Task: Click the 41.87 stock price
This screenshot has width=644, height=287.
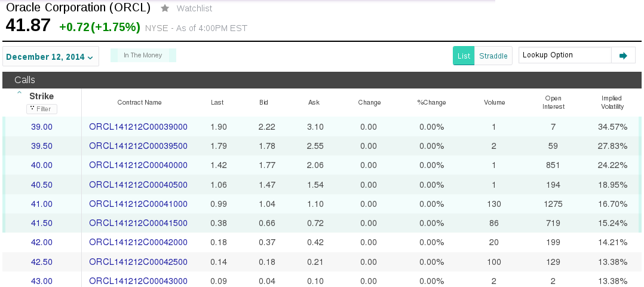Action: point(28,26)
